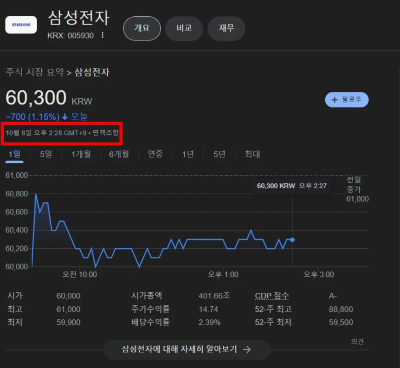Select the 1개월 chart range
Image resolution: width=400 pixels, height=368 pixels.
81,154
